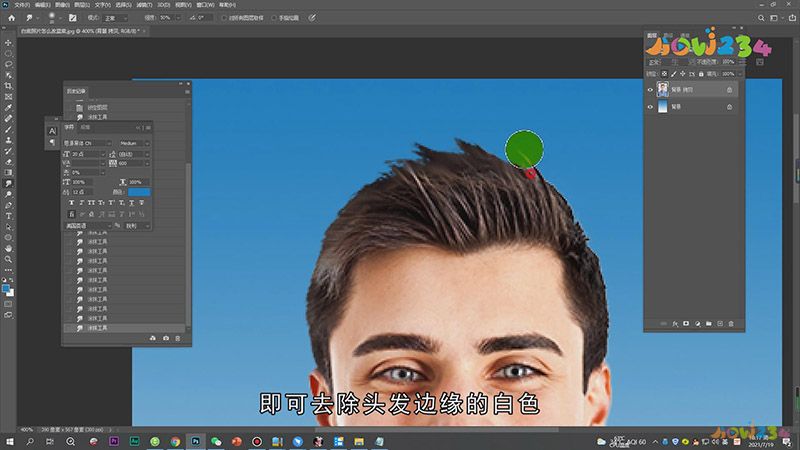Open the File menu
The image size is (800, 450).
click(22, 5)
